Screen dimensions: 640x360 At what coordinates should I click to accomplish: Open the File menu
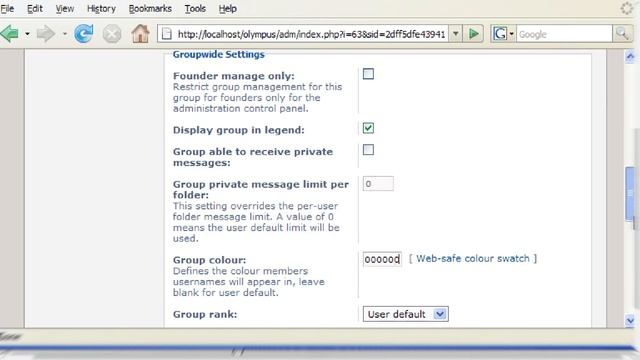click(x=7, y=9)
